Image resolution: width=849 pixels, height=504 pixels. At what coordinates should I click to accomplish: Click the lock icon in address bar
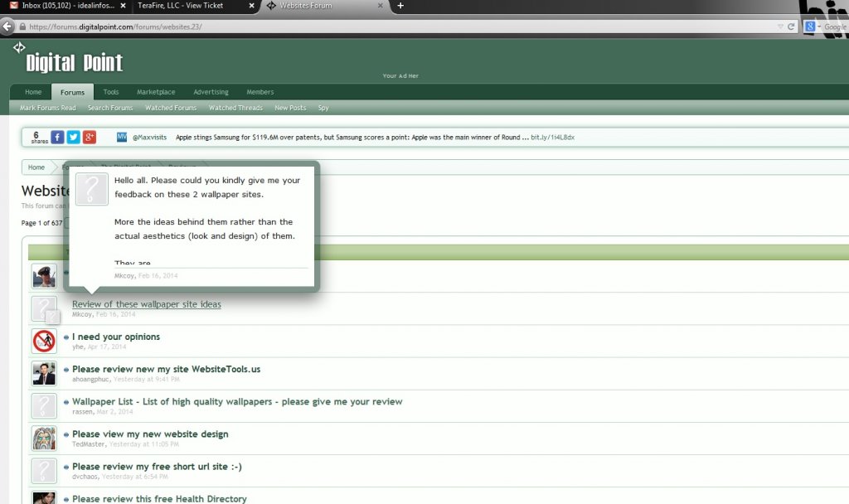22,27
